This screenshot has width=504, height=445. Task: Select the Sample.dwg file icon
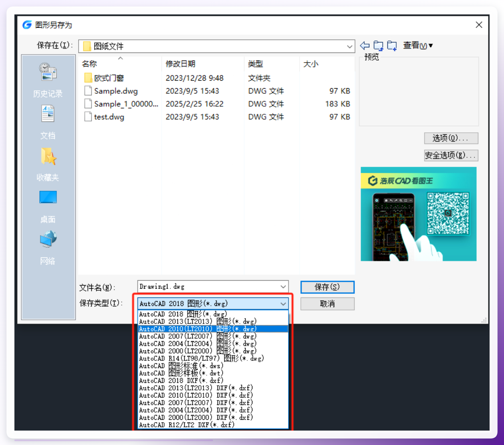88,91
